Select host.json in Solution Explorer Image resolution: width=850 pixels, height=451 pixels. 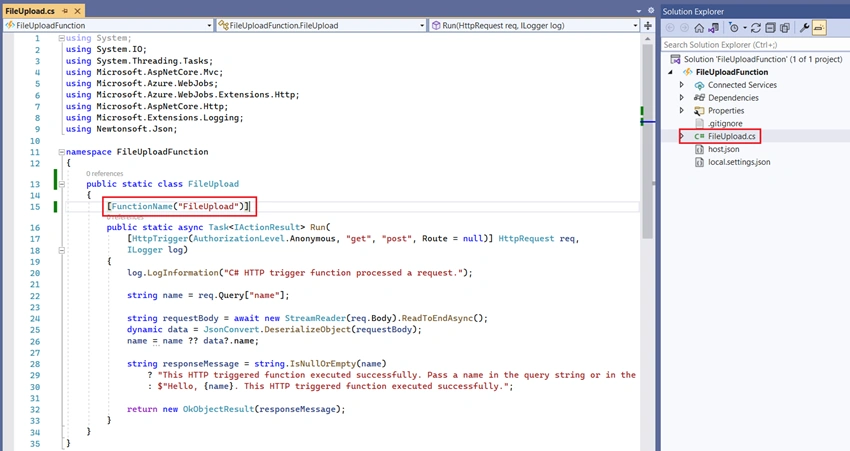pos(723,149)
